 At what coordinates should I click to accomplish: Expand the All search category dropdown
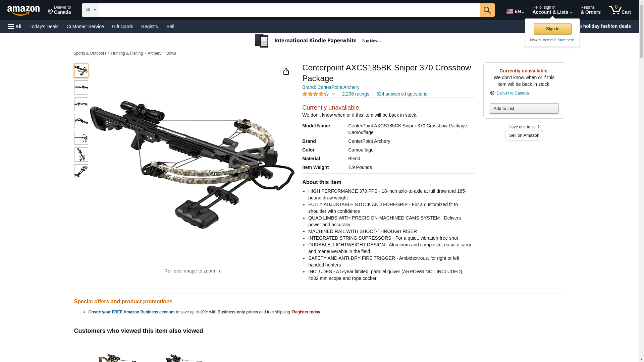pyautogui.click(x=91, y=10)
